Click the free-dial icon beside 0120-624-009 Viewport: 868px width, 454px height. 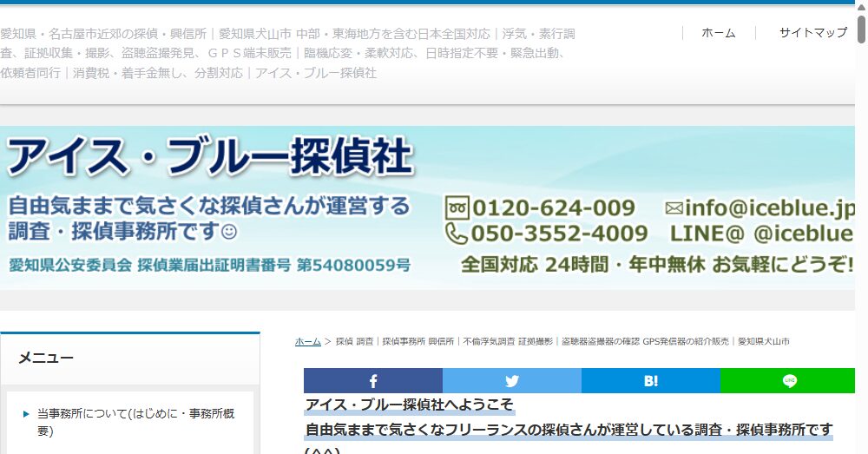click(457, 208)
